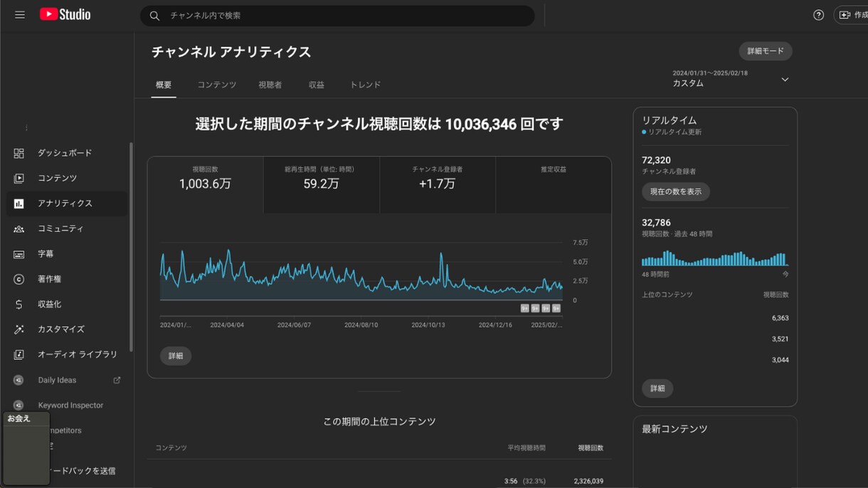Image resolution: width=868 pixels, height=488 pixels.
Task: Select the チャンネル登録者 +1.7万 metric card
Action: 438,185
